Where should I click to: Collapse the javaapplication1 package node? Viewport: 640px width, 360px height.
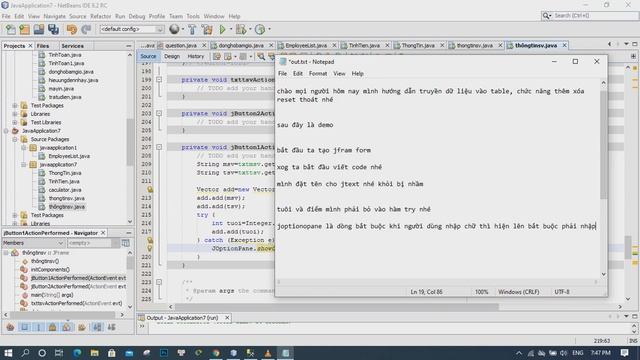24,148
